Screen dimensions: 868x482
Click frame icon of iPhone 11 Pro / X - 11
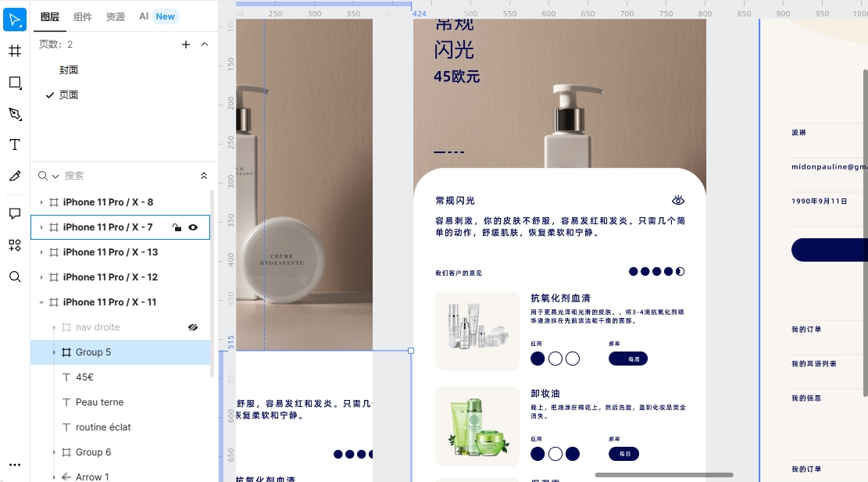[x=54, y=302]
